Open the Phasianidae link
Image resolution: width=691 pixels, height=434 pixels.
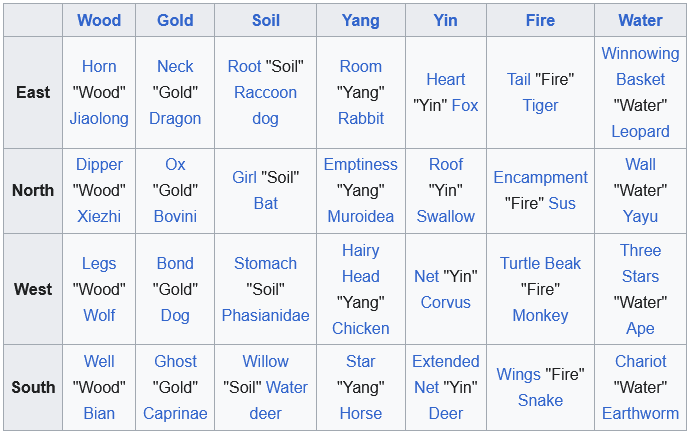(265, 315)
